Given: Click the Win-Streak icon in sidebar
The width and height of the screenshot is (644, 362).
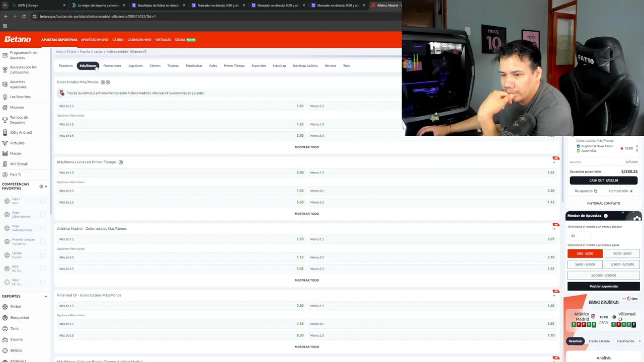Looking at the screenshot, I should click(5, 164).
